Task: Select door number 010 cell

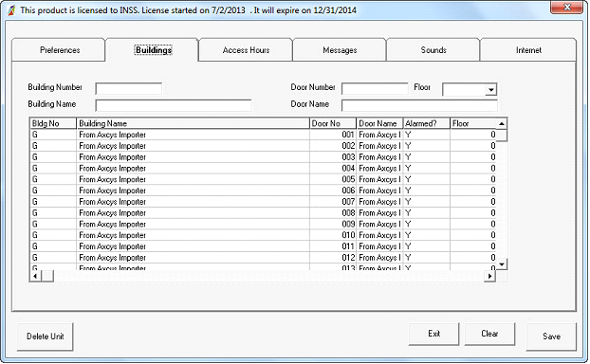Action: (333, 235)
